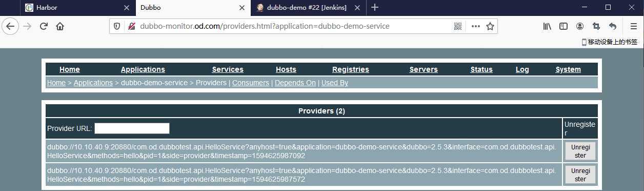The height and width of the screenshot is (191, 644).
Task: Open the Servers menu item
Action: point(424,69)
